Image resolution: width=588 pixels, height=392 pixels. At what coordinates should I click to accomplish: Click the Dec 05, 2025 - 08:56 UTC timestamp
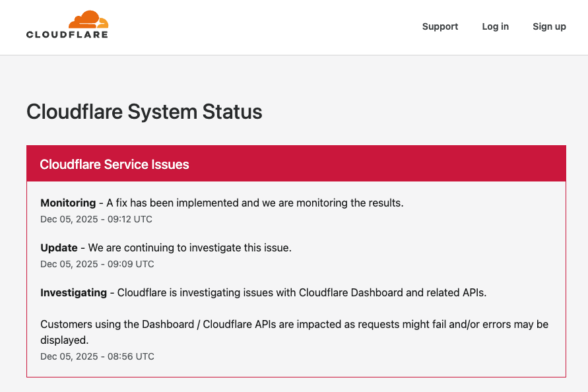point(97,356)
